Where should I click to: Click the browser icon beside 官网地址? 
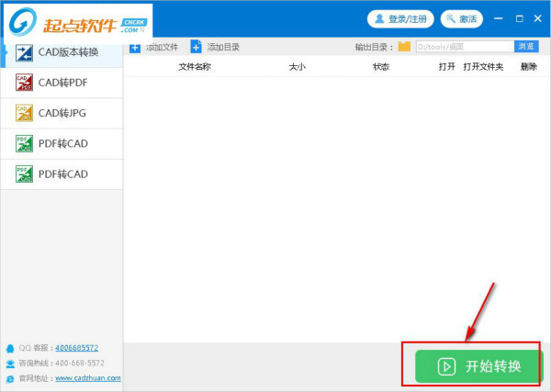[10, 378]
